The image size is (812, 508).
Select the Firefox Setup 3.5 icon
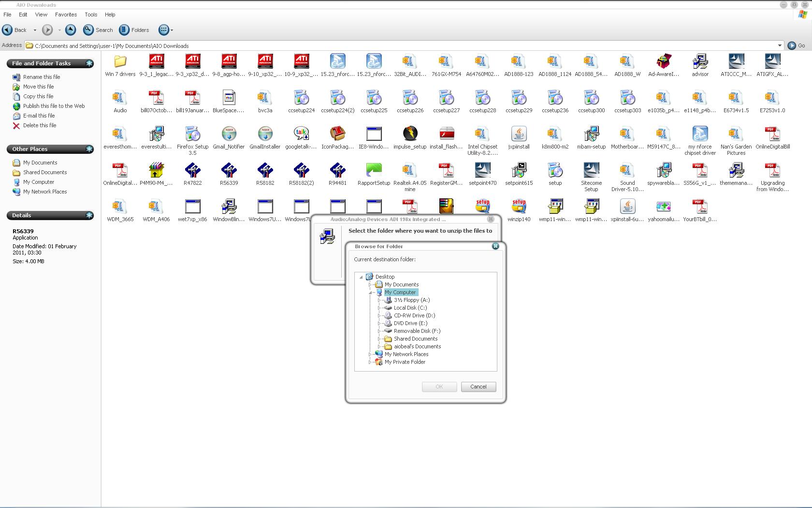point(193,134)
